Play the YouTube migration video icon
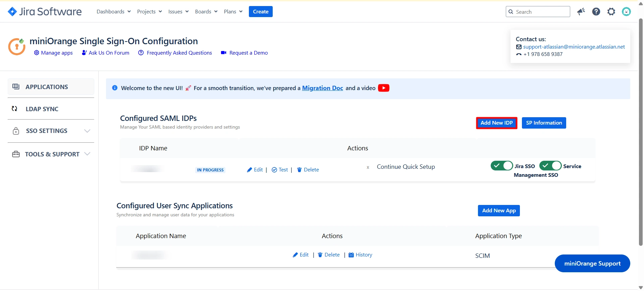Viewport: 644px width, 291px height. point(383,88)
